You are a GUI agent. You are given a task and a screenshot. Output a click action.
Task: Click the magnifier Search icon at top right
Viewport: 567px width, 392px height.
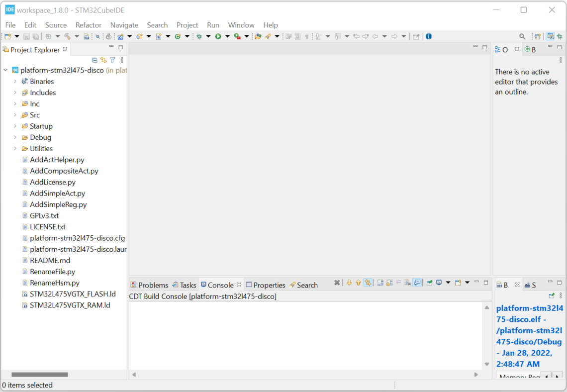tap(522, 36)
